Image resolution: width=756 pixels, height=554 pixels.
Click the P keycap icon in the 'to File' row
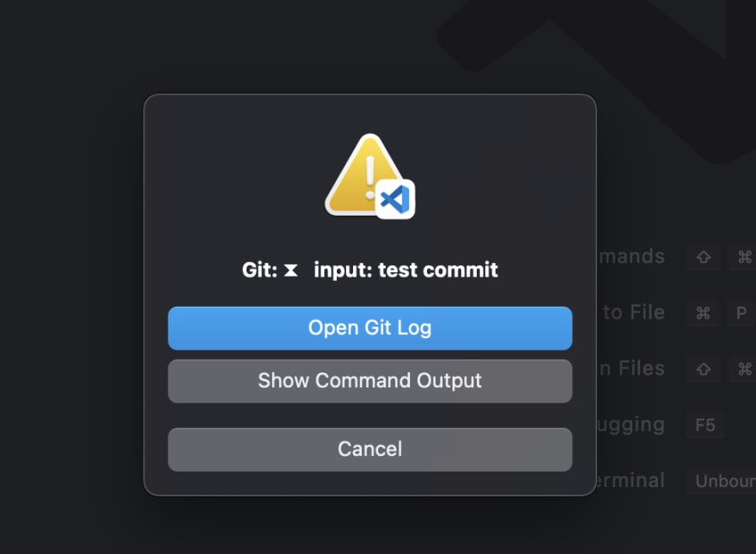740,313
